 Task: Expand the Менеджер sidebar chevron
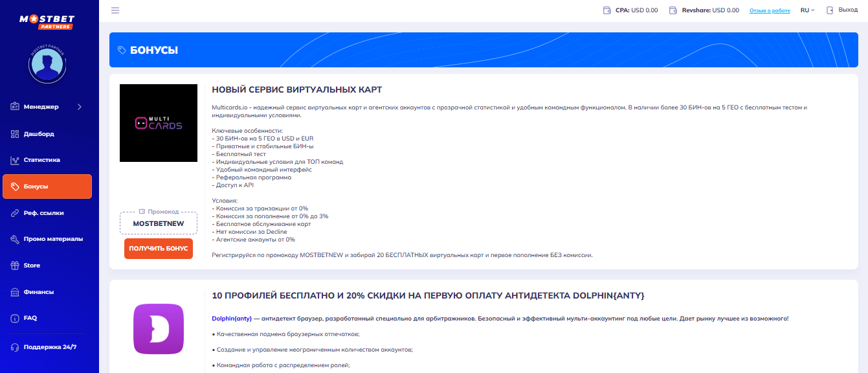pos(80,107)
